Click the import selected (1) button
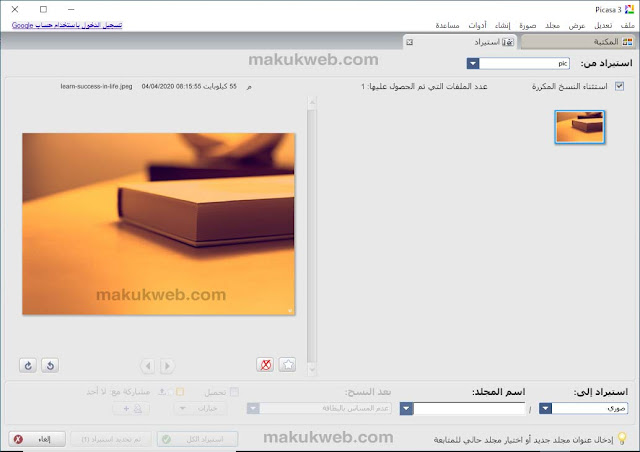Screen dimensions: 640x452 pyautogui.click(x=111, y=439)
